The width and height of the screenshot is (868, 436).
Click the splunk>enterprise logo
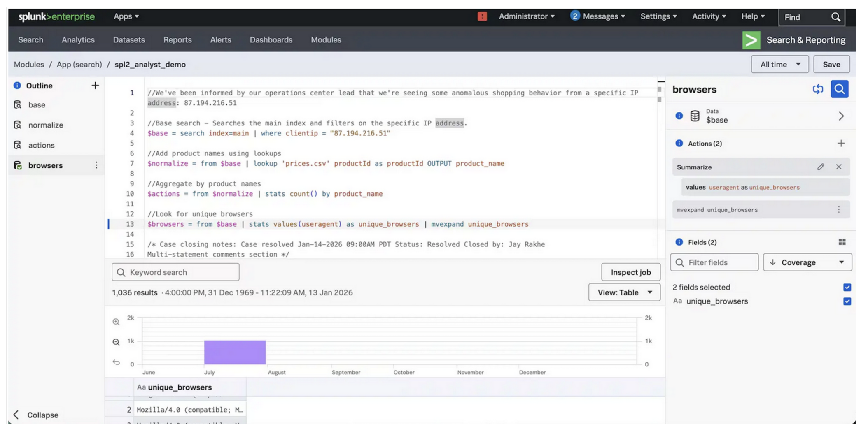click(x=56, y=16)
